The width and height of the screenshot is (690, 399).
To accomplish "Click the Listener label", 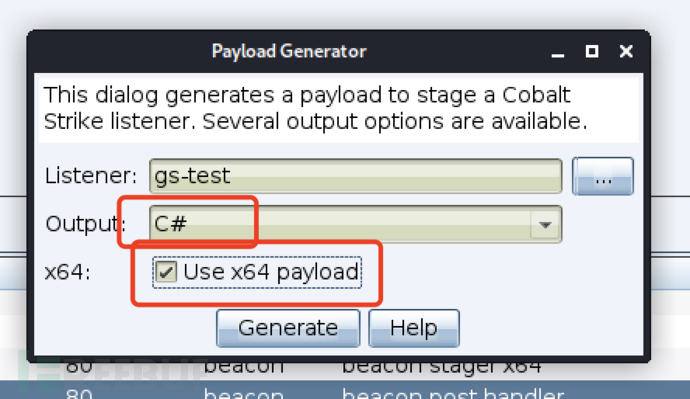I will pyautogui.click(x=91, y=176).
